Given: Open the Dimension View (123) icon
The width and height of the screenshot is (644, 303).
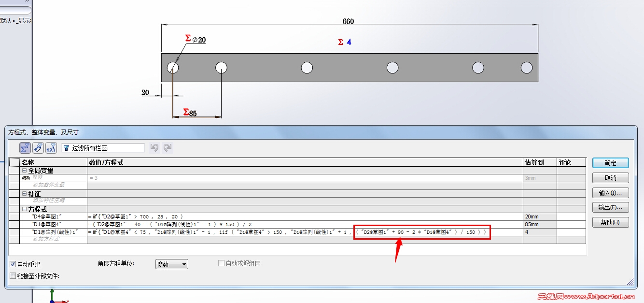Looking at the screenshot, I should tap(50, 148).
